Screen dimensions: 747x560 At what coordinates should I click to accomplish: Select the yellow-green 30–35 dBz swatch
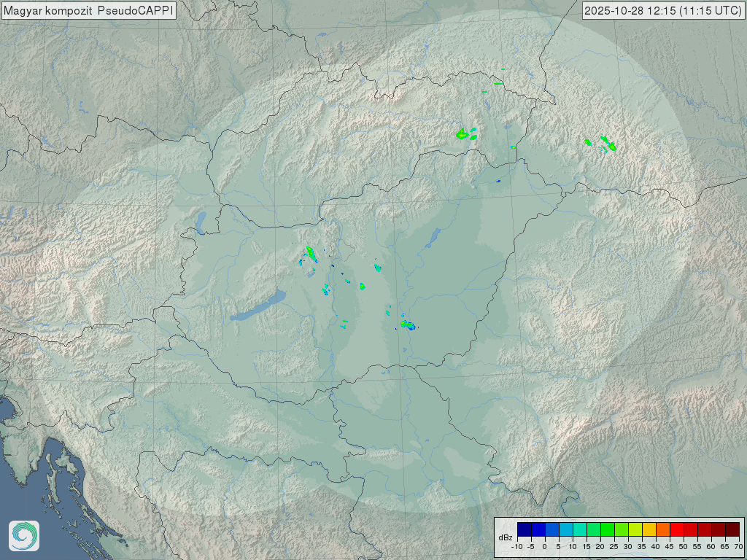point(635,529)
